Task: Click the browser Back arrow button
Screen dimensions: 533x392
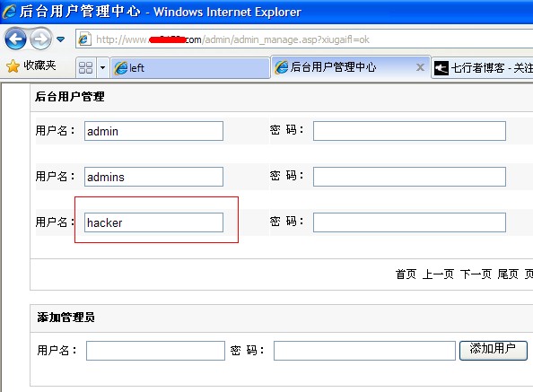Action: point(15,39)
